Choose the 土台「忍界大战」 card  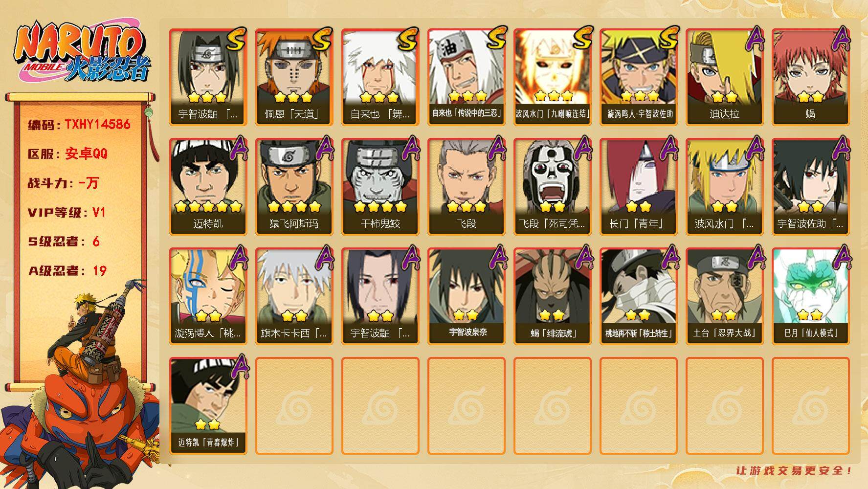pos(724,296)
